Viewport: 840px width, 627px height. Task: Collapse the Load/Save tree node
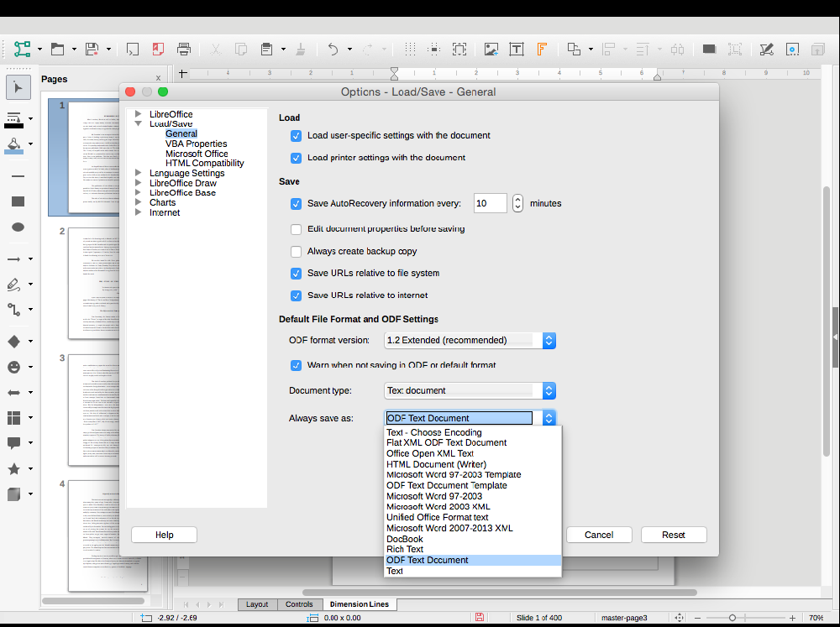139,123
